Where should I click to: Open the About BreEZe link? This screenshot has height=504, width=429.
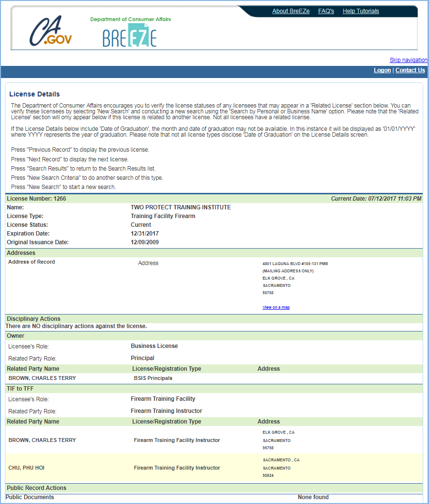click(x=291, y=11)
